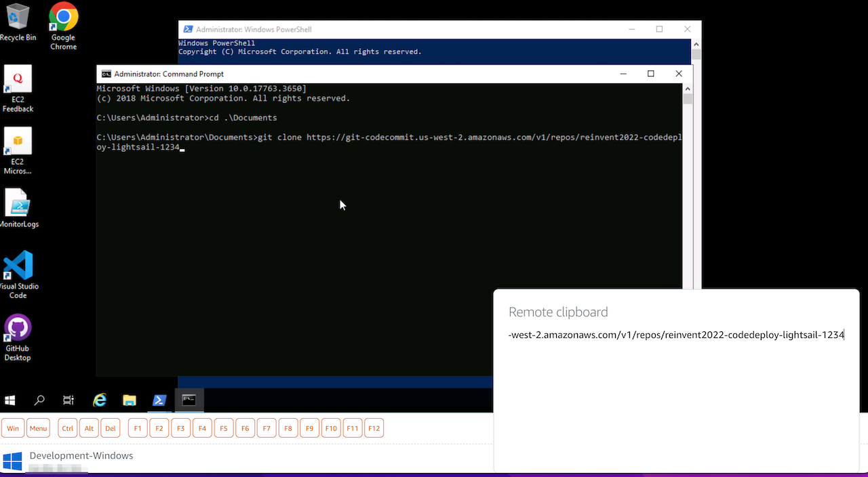Screen dimensions: 868x477
Task: Open the Recycle Bin desktop icon
Action: click(18, 16)
